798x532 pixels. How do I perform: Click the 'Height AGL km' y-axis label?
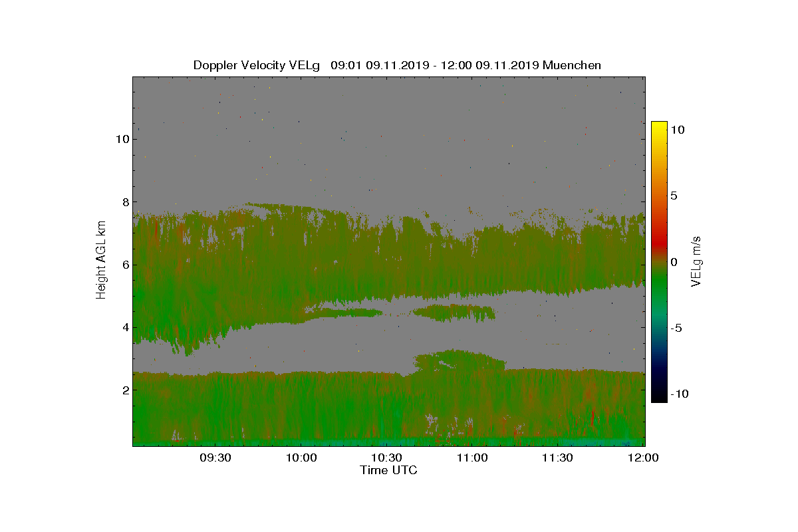pos(101,261)
